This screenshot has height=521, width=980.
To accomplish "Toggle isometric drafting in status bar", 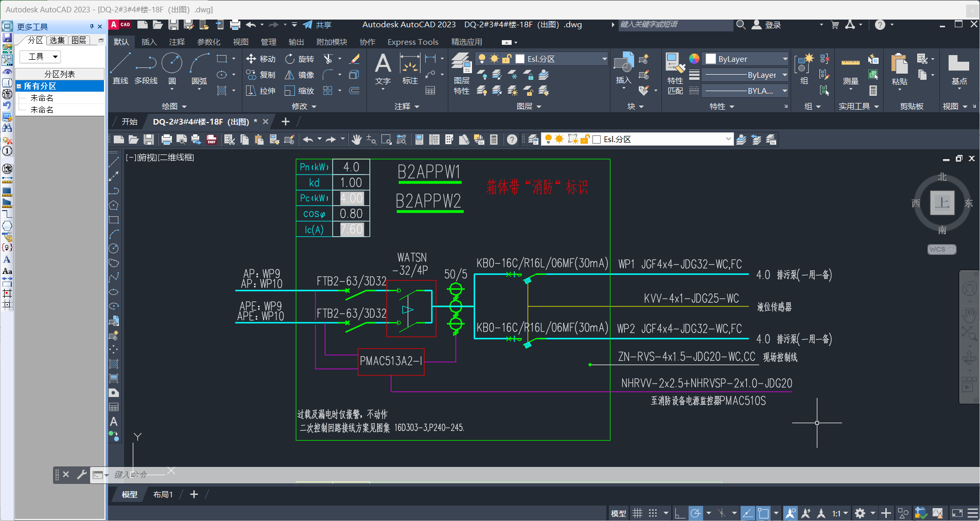I will [722, 513].
